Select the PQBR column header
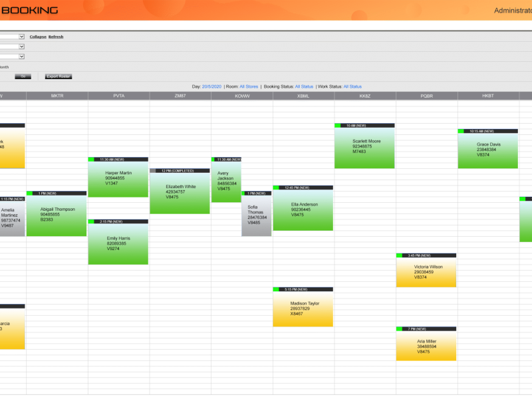Screen dimensions: 532x399 (x=426, y=96)
